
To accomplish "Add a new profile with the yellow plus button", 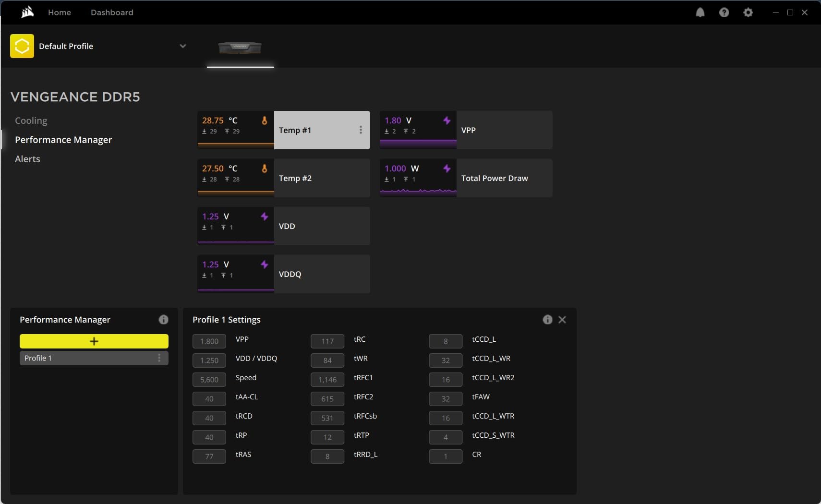I will pyautogui.click(x=94, y=341).
